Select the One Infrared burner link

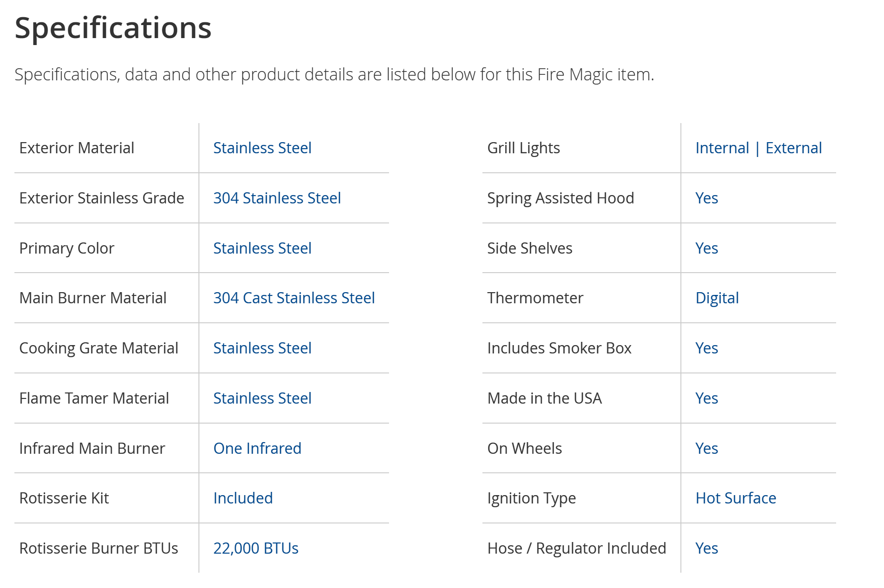click(x=257, y=449)
